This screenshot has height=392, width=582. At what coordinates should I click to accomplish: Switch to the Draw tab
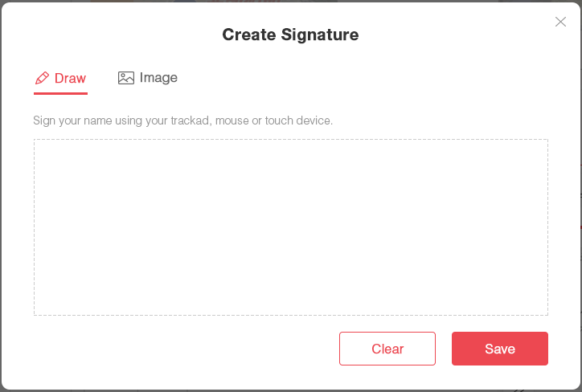point(61,79)
